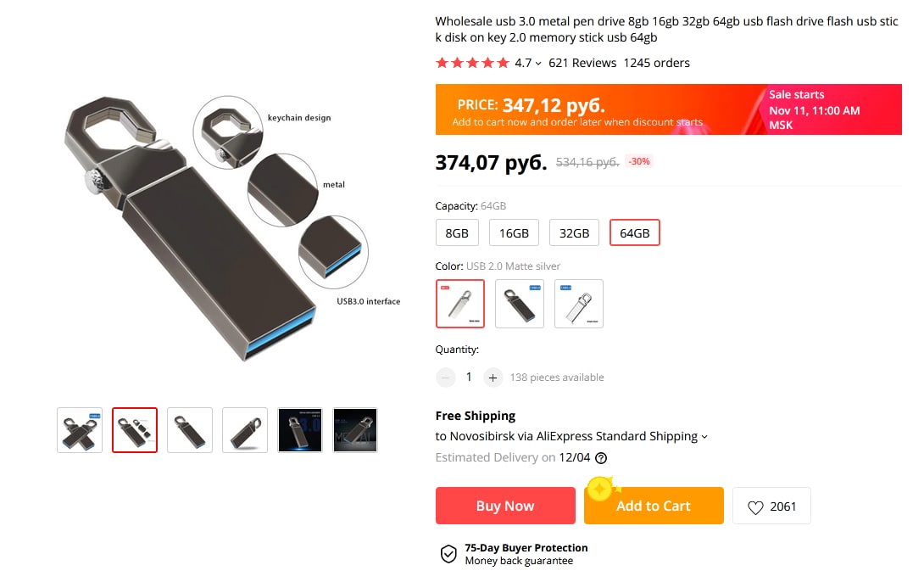This screenshot has height=582, width=924.
Task: Select the 64GB capacity option
Action: (x=635, y=233)
